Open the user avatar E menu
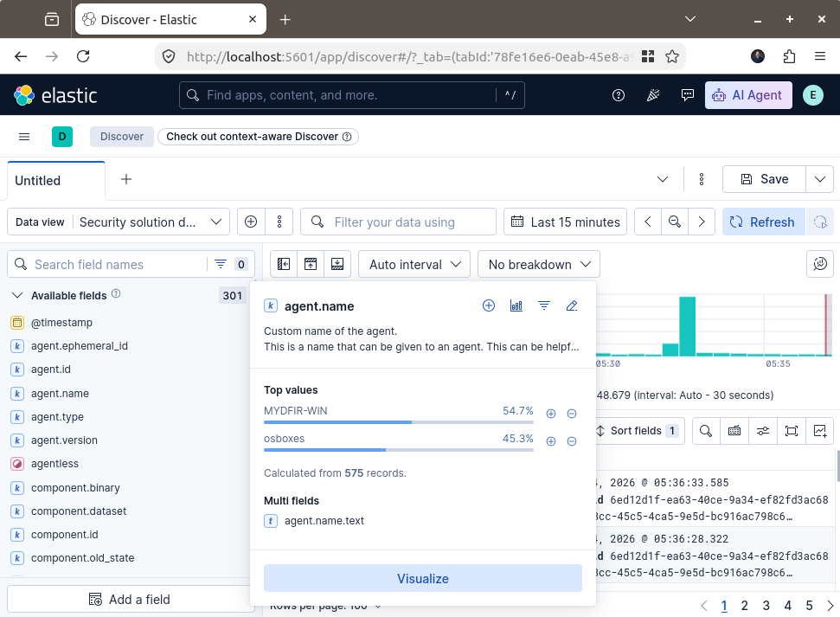The image size is (840, 617). tap(812, 95)
